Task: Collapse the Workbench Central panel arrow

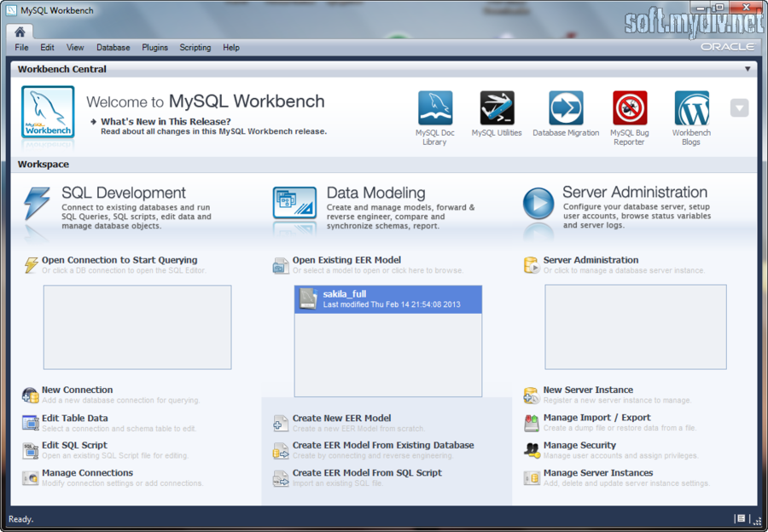Action: (748, 69)
